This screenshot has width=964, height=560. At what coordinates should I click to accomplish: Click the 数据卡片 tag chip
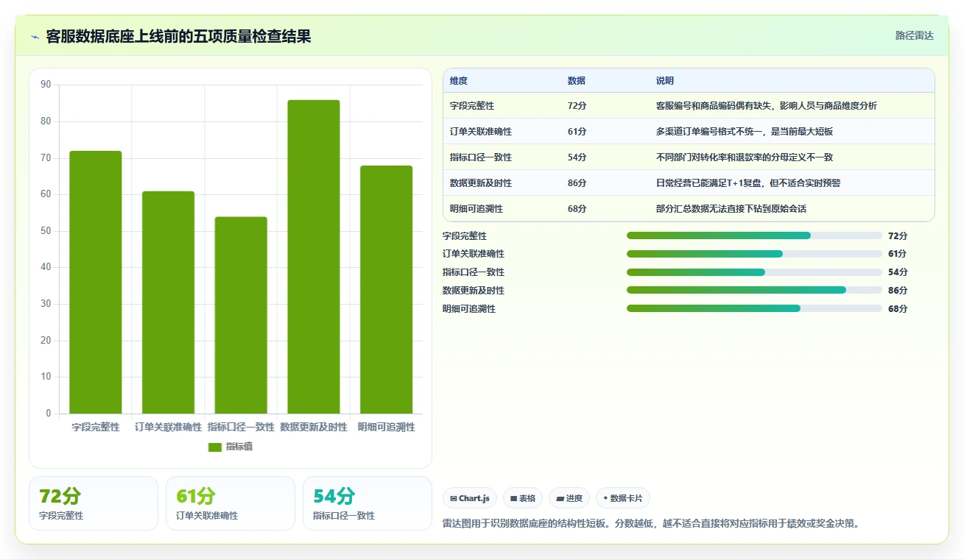623,498
